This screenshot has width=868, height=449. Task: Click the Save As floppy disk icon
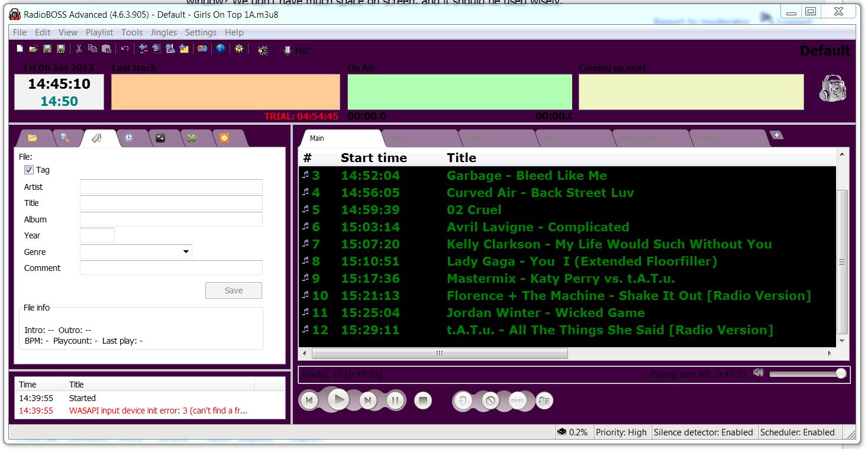[60, 49]
